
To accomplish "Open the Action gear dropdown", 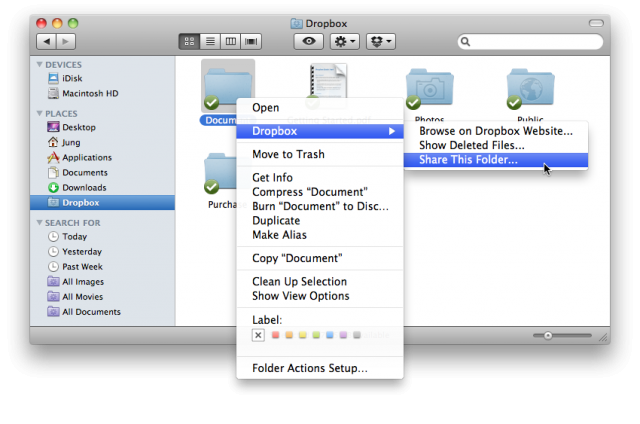I will pos(344,41).
